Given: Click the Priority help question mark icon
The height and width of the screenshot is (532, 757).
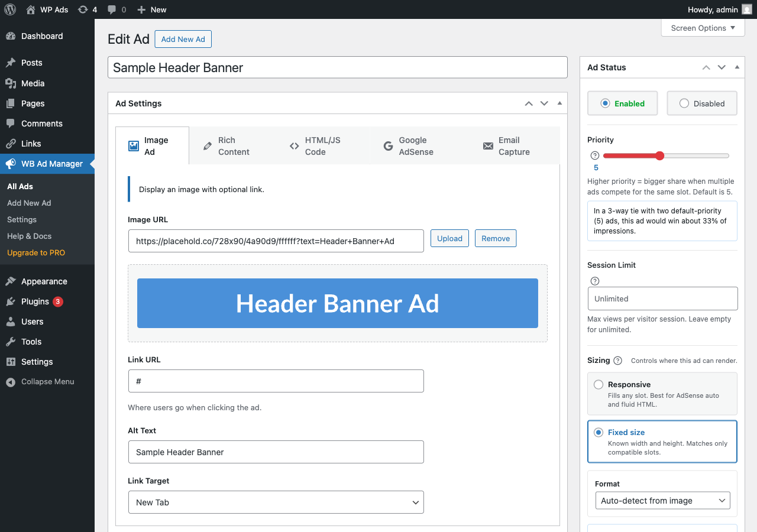Looking at the screenshot, I should (x=594, y=155).
